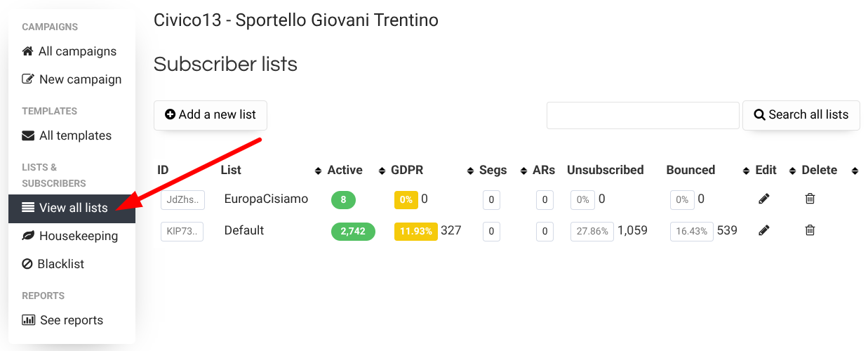Open All campaigns from the sidebar
Image resolution: width=868 pixels, height=351 pixels.
[x=69, y=51]
